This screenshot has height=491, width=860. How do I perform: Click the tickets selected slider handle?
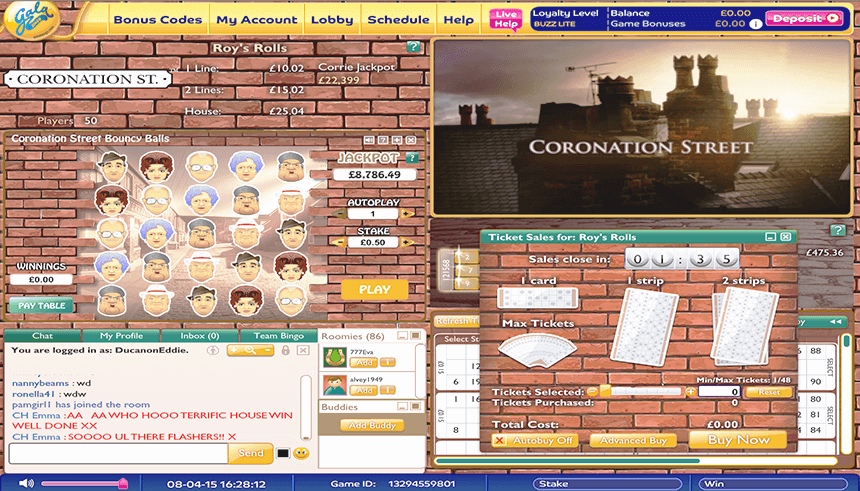pyautogui.click(x=606, y=392)
